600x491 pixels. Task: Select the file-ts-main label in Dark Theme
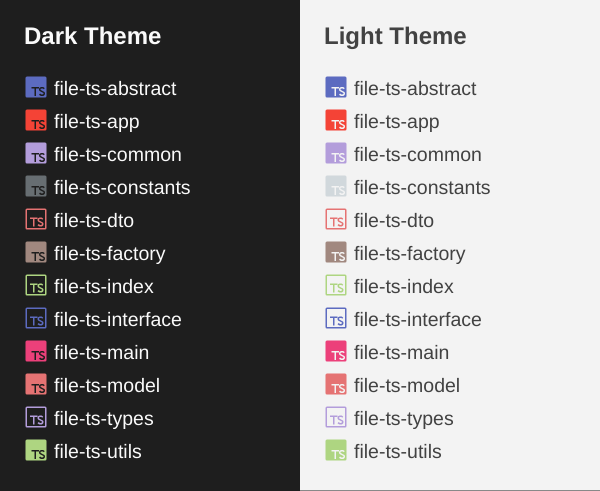tap(101, 352)
